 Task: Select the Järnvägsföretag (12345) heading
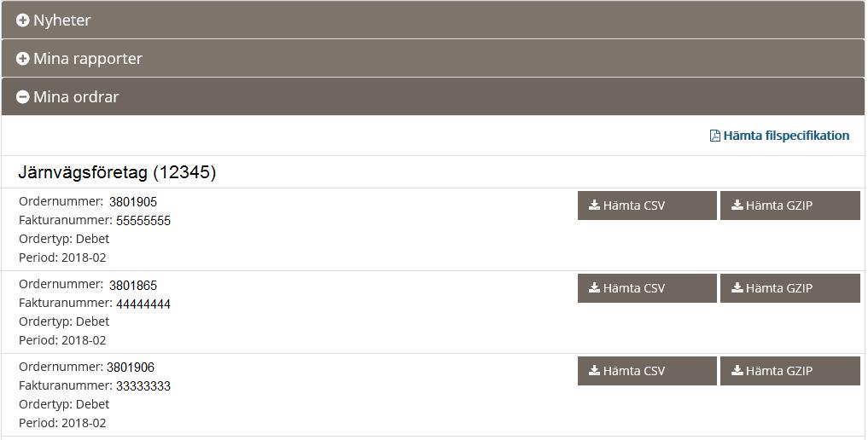pyautogui.click(x=117, y=172)
